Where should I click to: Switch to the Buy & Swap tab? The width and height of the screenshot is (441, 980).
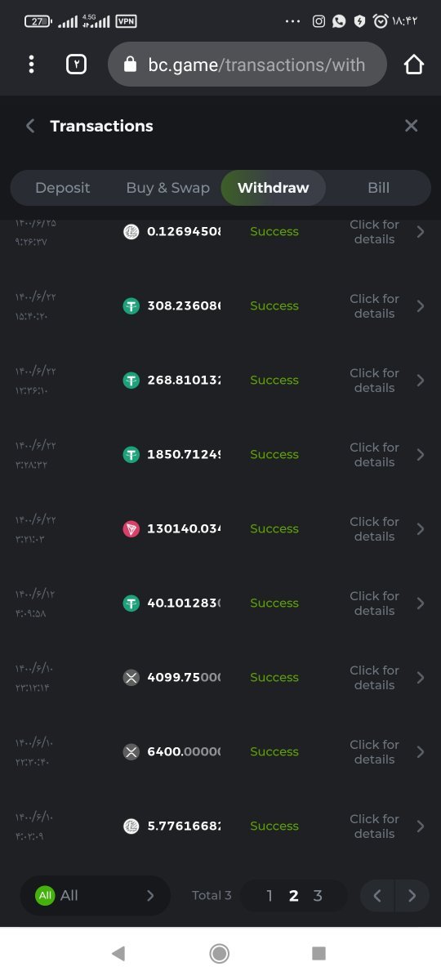[x=167, y=188]
